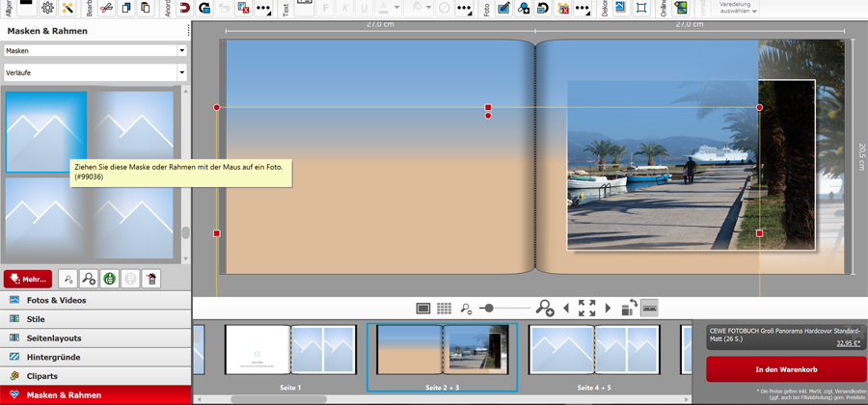The image size is (868, 405).
Task: Click the green thumbs-up favorites icon
Action: [x=110, y=279]
